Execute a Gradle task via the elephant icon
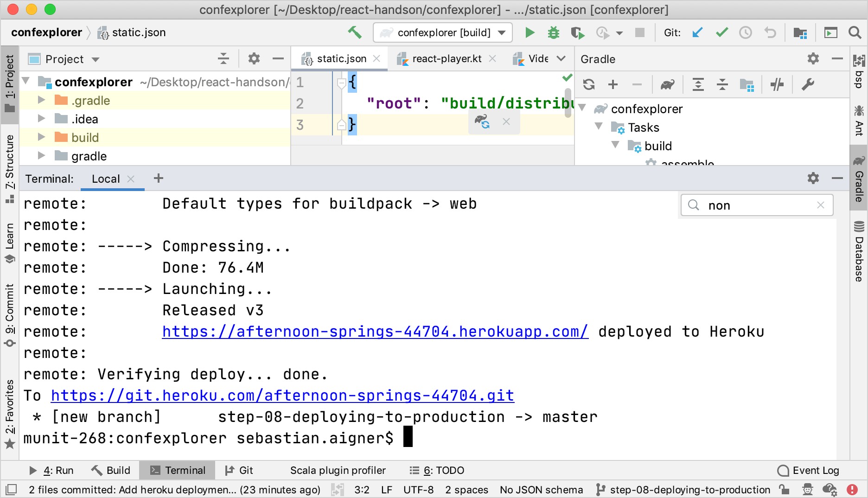This screenshot has width=868, height=498. click(x=667, y=84)
